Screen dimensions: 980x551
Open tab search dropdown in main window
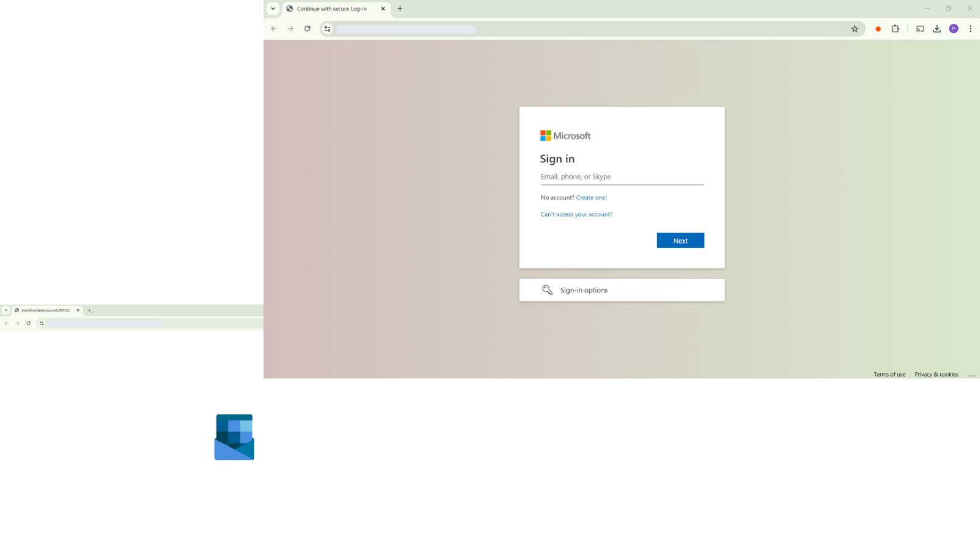coord(273,9)
